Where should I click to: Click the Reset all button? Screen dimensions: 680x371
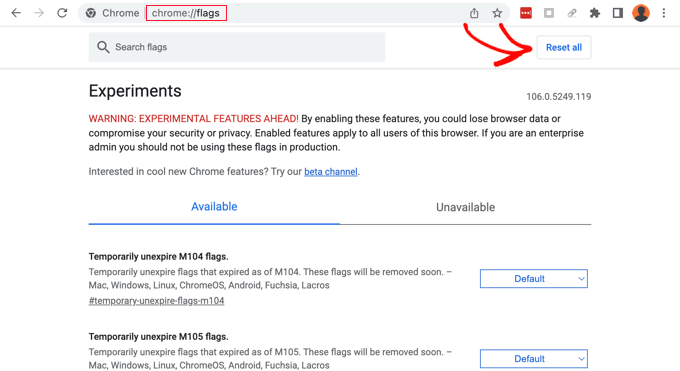point(564,47)
